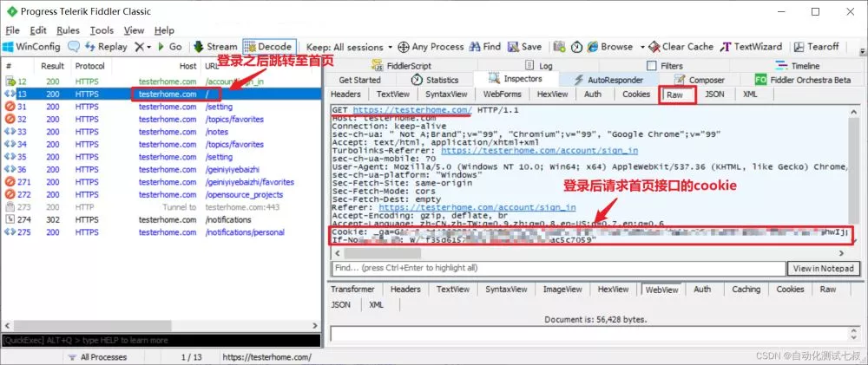Open the Get Started tab

[x=359, y=80]
